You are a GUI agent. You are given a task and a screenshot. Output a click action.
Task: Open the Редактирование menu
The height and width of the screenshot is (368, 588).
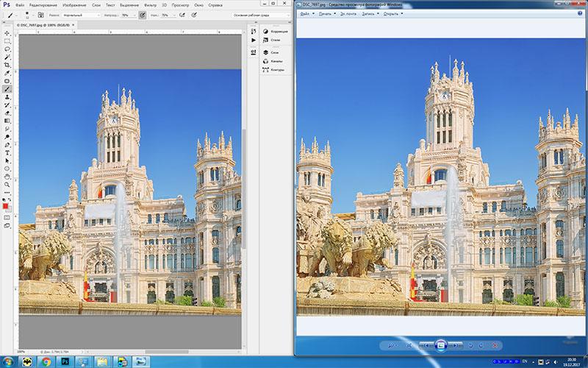43,5
